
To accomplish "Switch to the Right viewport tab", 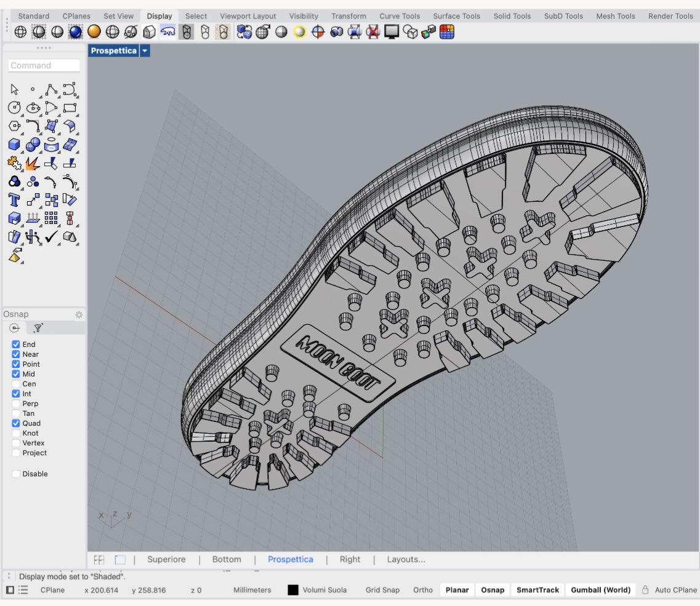I will [350, 559].
